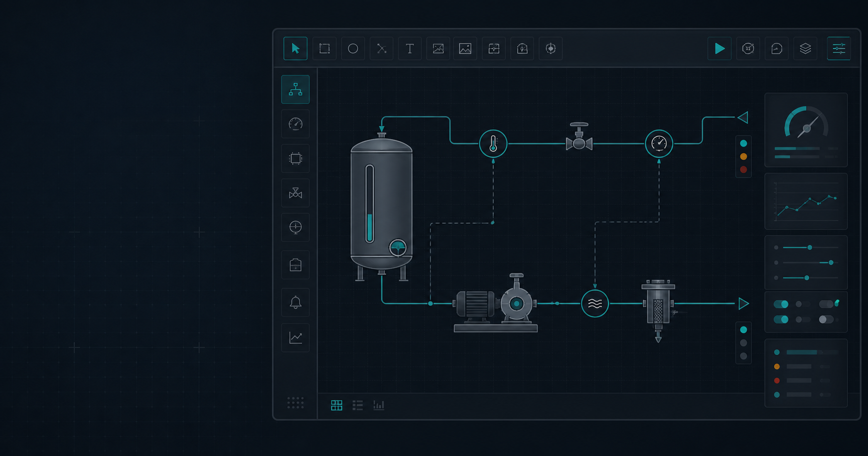
Task: Switch to grid view at canvas bottom
Action: click(x=337, y=405)
